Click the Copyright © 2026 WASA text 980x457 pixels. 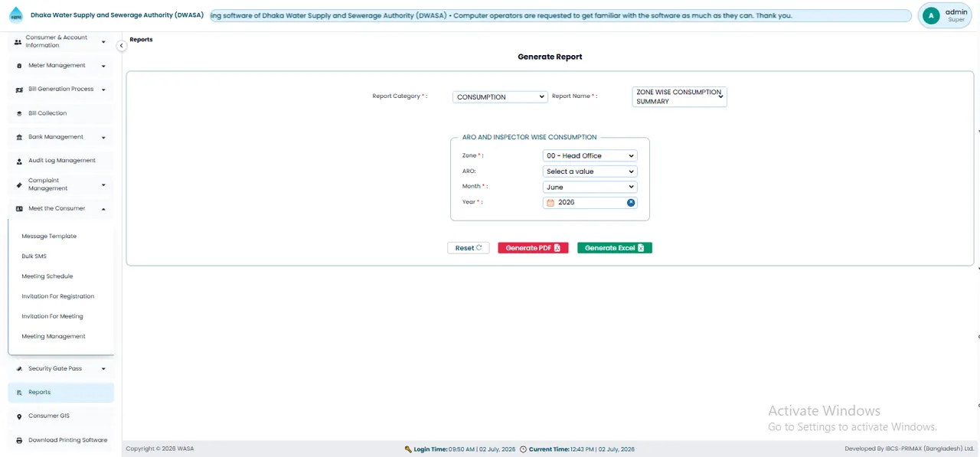click(x=160, y=449)
